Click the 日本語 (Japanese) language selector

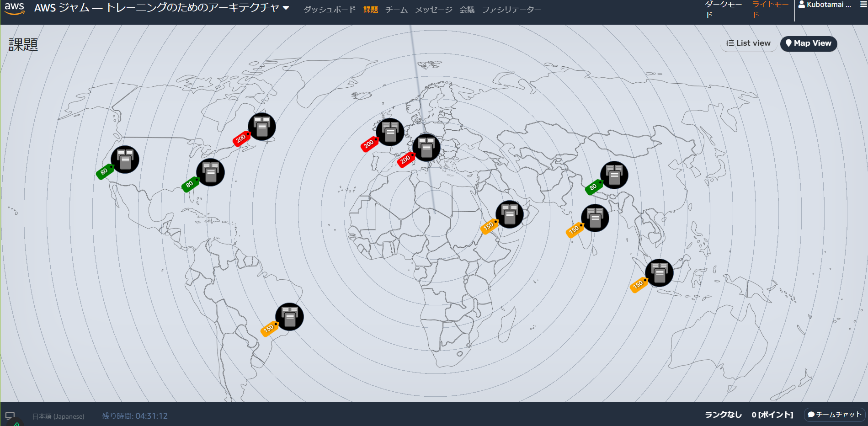pyautogui.click(x=58, y=416)
